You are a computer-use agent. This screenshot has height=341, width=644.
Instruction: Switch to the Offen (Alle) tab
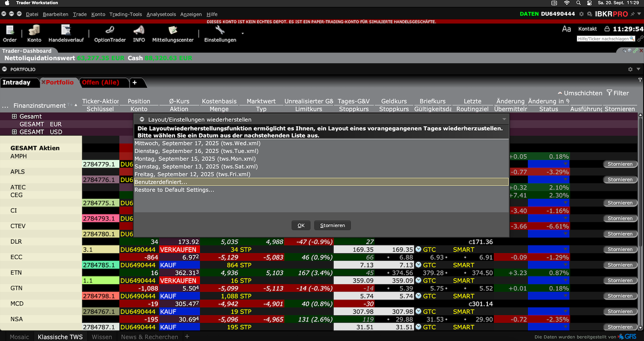point(101,83)
